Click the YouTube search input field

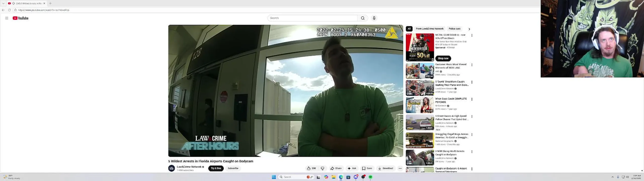tap(312, 18)
